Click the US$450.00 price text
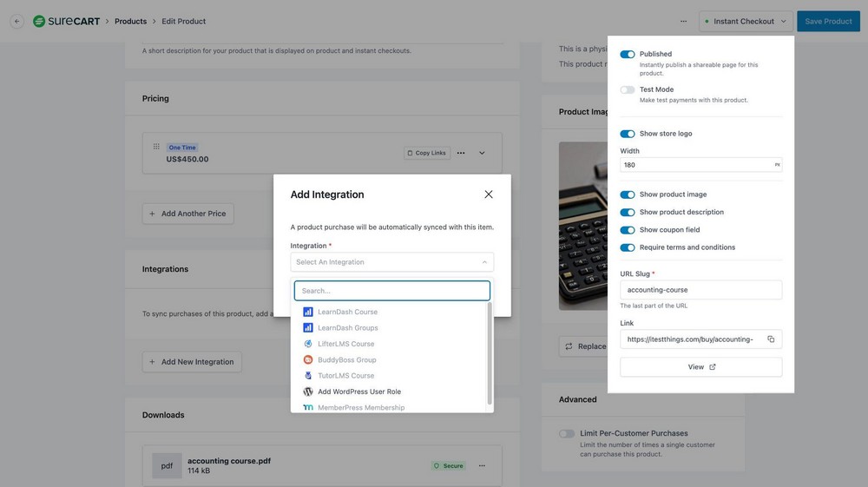 pyautogui.click(x=187, y=160)
